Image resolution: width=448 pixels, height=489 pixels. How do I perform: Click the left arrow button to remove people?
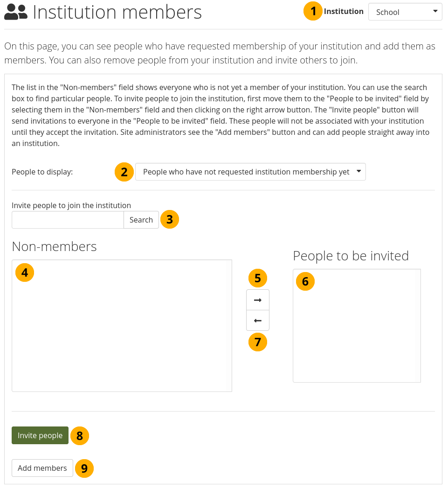258,321
